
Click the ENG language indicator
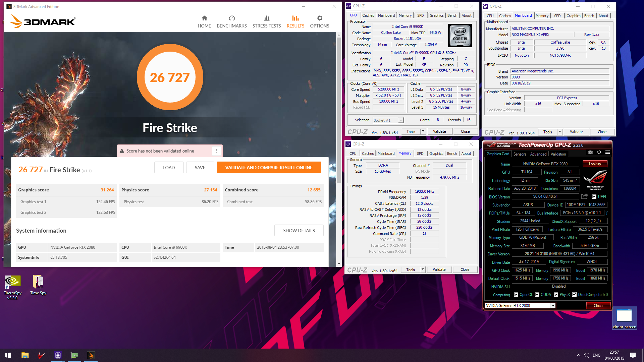(x=596, y=355)
